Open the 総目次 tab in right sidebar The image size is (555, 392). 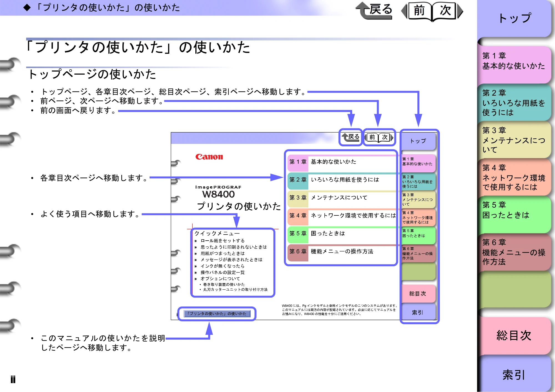click(514, 335)
